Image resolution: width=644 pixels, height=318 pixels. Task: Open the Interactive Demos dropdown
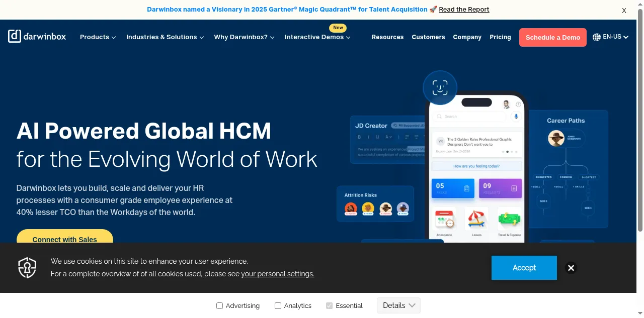[317, 37]
